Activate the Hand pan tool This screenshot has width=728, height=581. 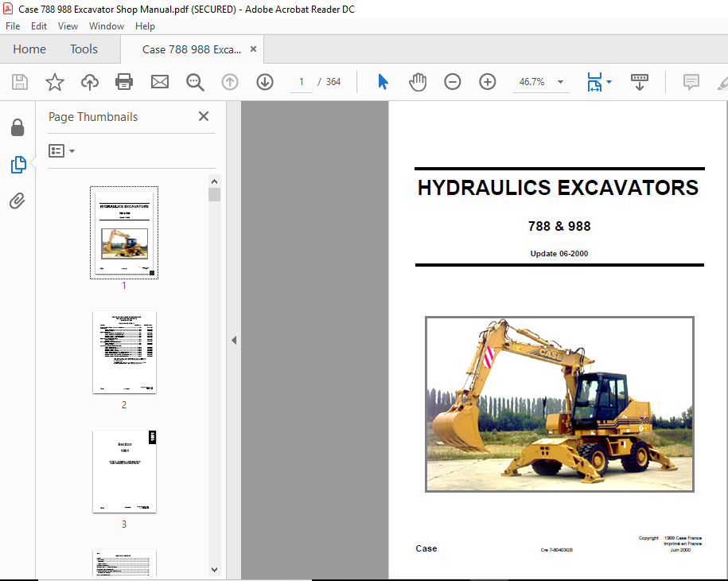(x=418, y=82)
